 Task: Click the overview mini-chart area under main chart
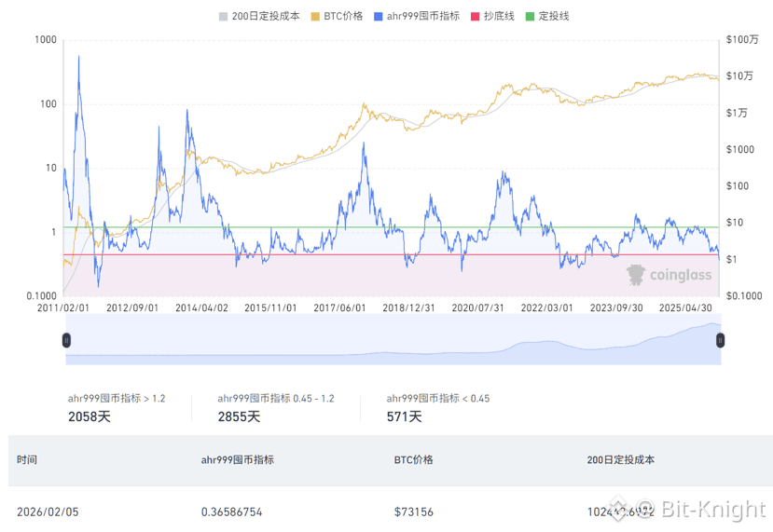393,340
